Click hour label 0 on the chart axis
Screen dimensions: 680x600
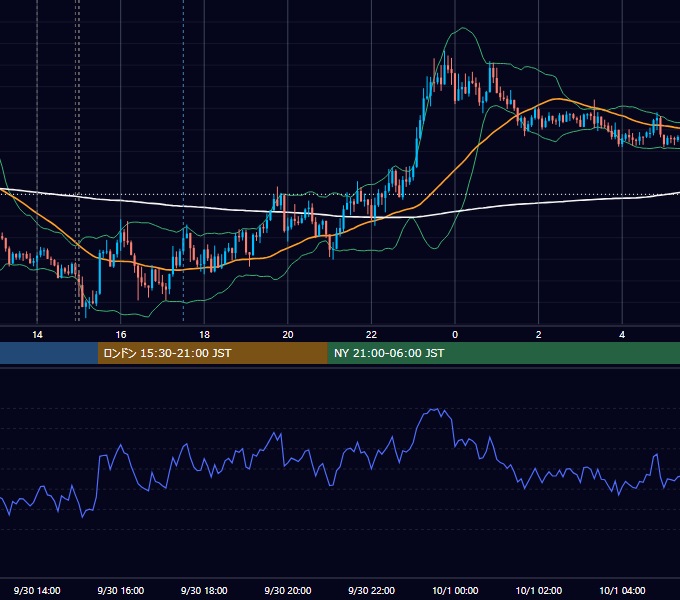pyautogui.click(x=455, y=335)
